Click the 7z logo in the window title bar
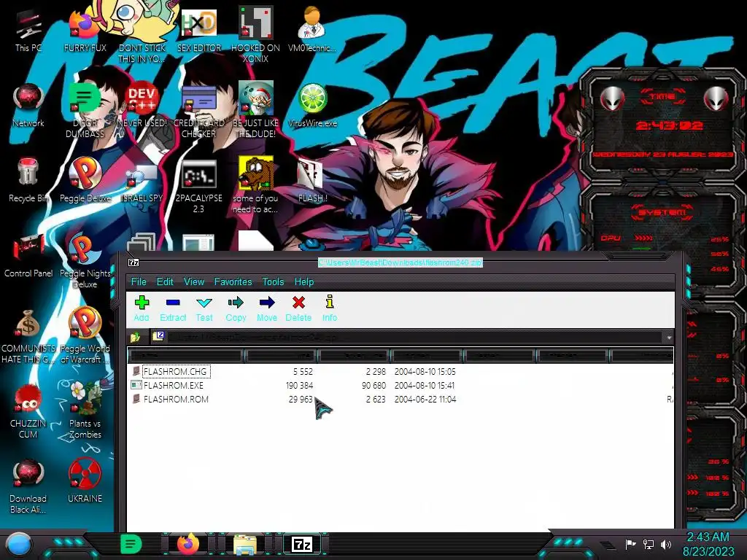Viewport: 747px width, 560px height. pyautogui.click(x=133, y=262)
